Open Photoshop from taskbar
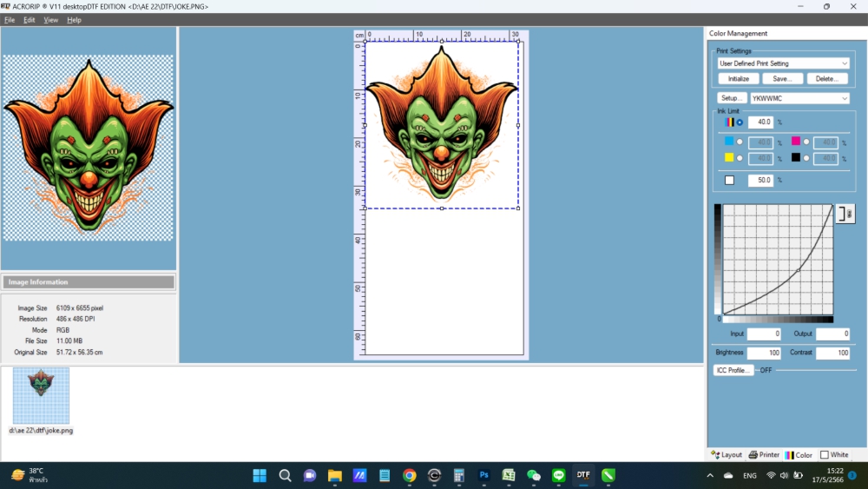The width and height of the screenshot is (868, 489). 483,475
